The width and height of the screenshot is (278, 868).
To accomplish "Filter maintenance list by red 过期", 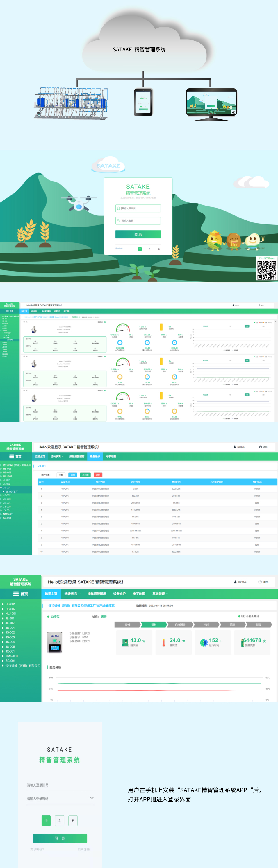I will tap(98, 475).
